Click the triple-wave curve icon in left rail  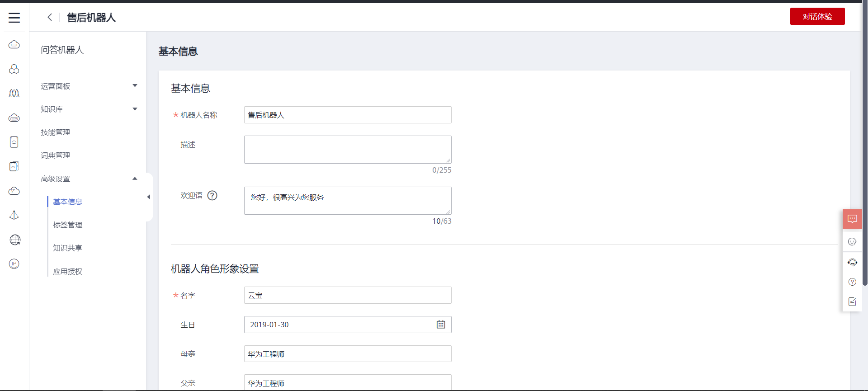14,93
